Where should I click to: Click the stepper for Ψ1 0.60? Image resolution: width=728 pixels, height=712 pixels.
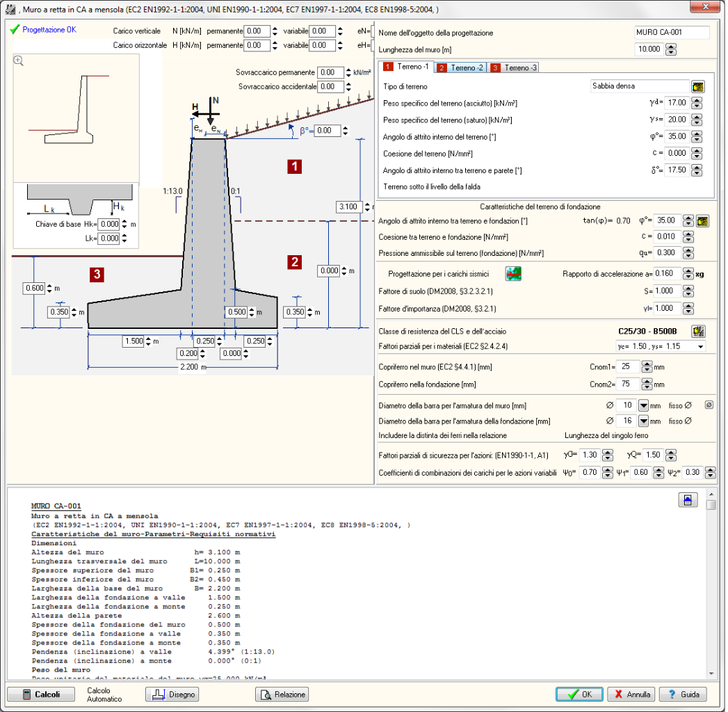click(658, 473)
